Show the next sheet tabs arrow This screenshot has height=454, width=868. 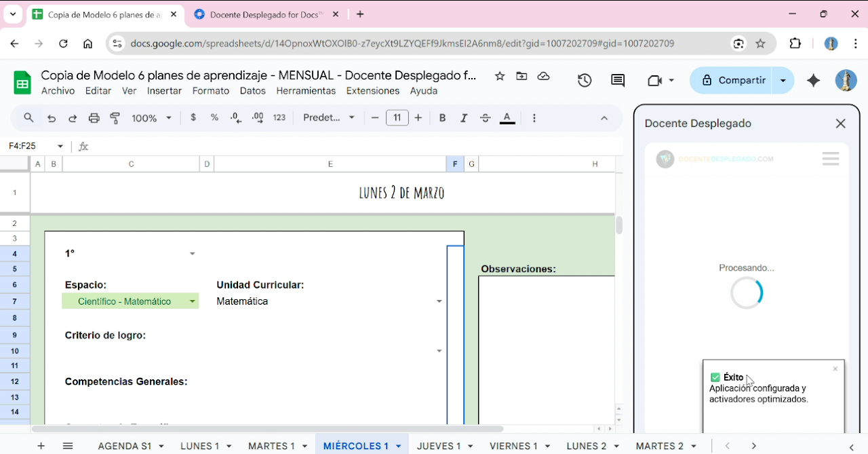pyautogui.click(x=753, y=446)
